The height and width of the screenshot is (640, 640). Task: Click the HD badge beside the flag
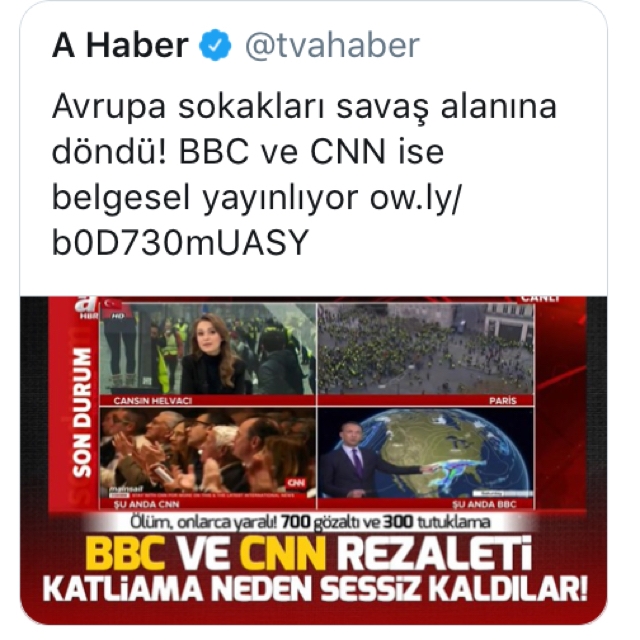pyautogui.click(x=120, y=316)
